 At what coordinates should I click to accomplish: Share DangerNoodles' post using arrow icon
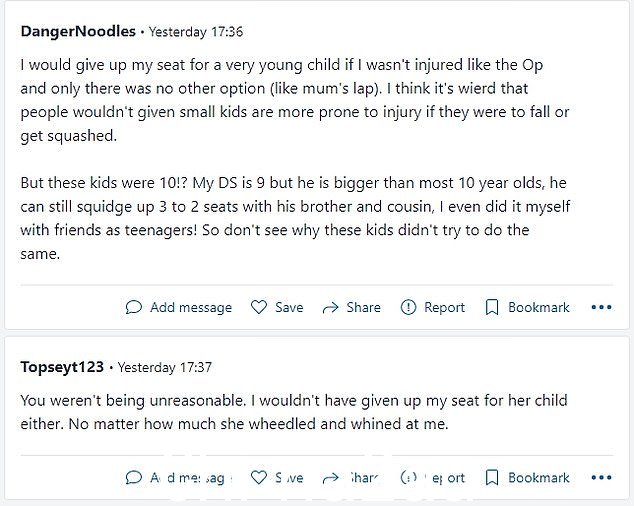click(330, 308)
